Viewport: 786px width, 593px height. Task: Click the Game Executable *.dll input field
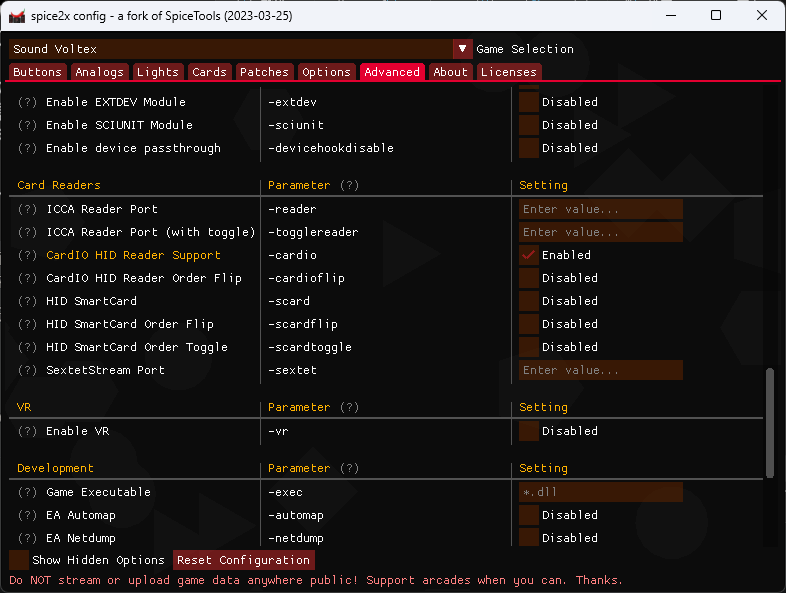tap(600, 492)
